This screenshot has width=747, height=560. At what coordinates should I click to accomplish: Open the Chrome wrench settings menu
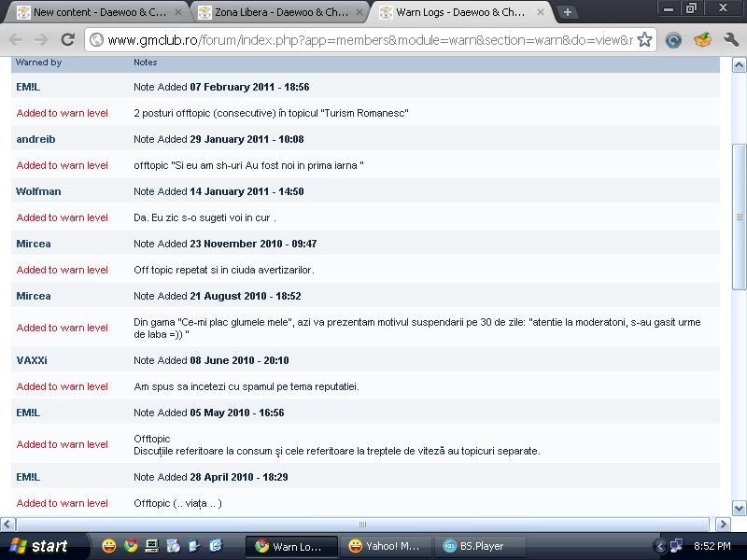click(730, 40)
